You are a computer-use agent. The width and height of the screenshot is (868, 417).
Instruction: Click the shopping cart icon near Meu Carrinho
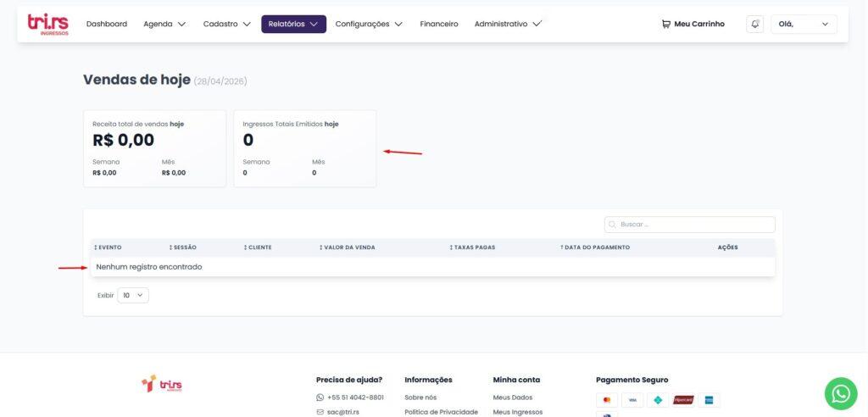pos(666,24)
